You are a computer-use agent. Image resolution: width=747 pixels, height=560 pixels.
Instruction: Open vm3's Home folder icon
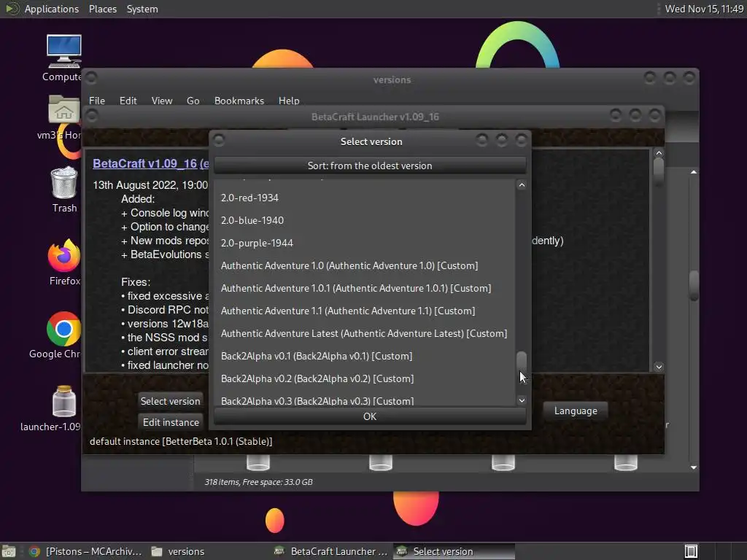click(x=63, y=117)
